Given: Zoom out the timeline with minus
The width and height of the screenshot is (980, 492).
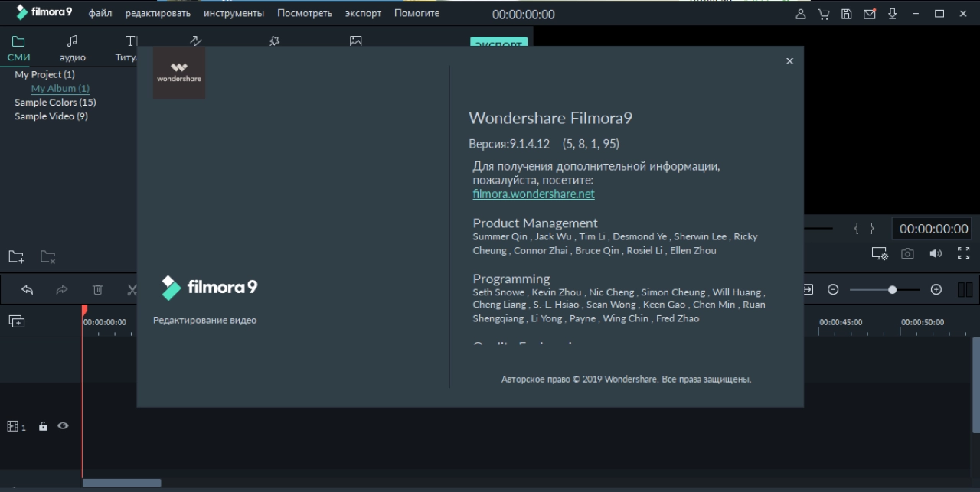Looking at the screenshot, I should click(x=833, y=289).
